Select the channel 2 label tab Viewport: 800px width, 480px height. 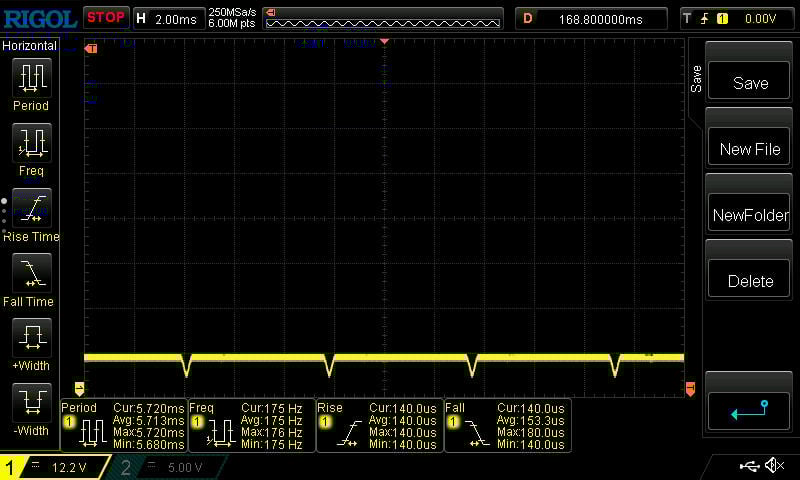(126, 467)
